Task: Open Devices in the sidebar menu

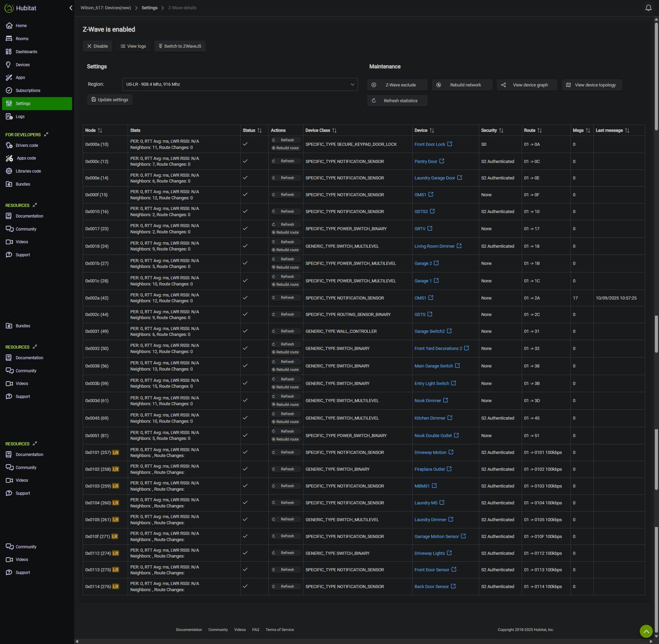Action: [x=23, y=65]
